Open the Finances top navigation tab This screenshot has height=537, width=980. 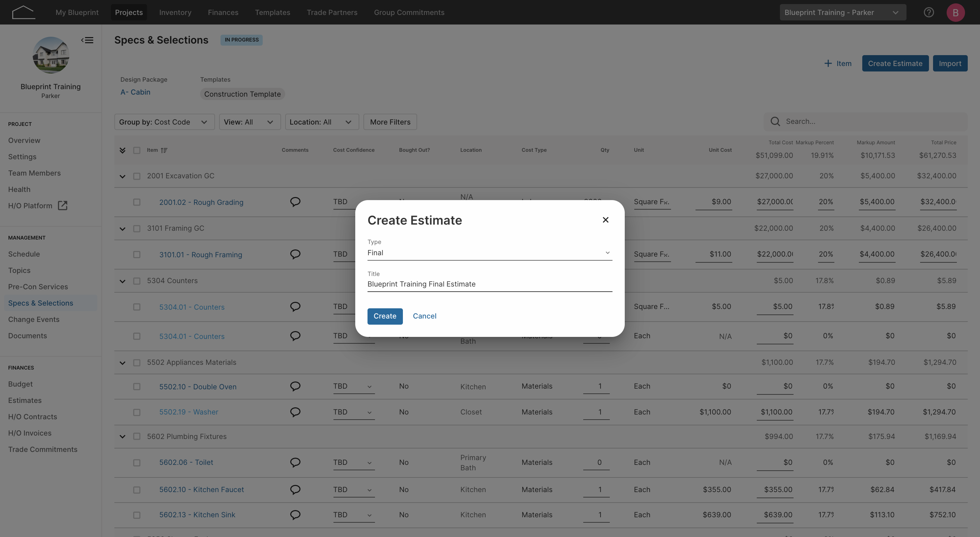223,12
